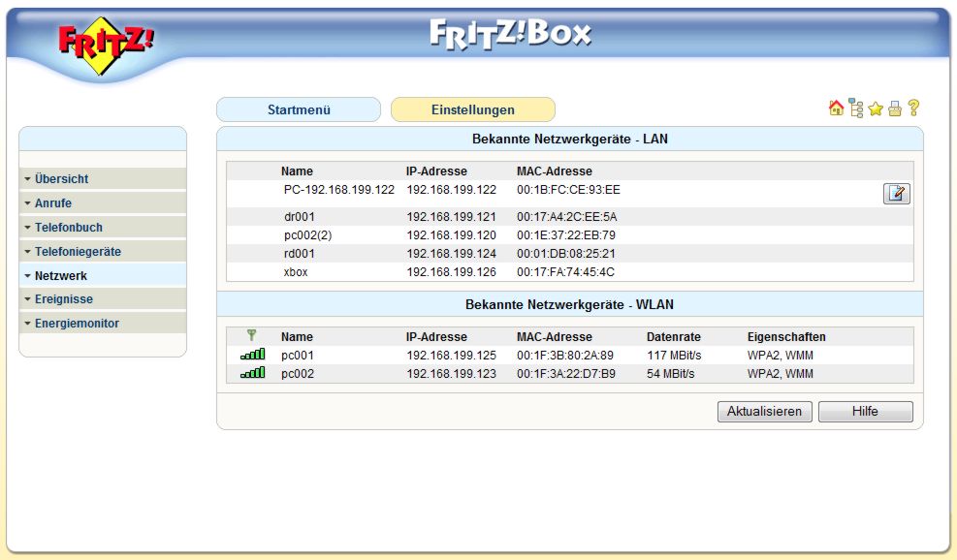Expand the Energiemonitor menu arrow
Viewport: 957px width, 560px height.
tap(27, 324)
